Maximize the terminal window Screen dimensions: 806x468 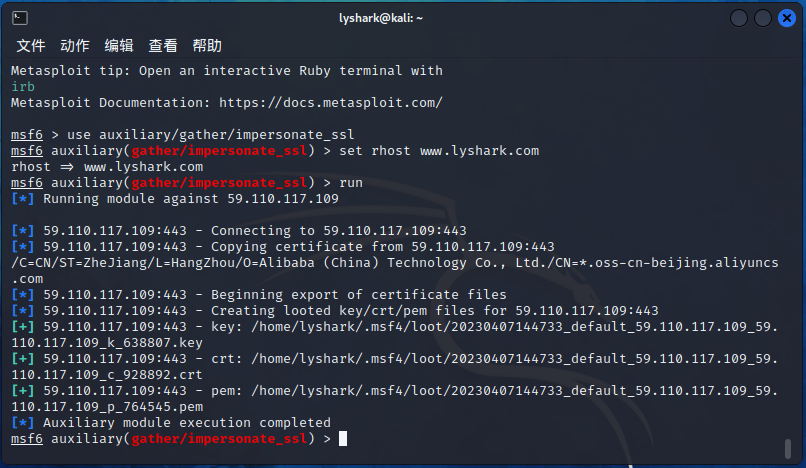(763, 18)
